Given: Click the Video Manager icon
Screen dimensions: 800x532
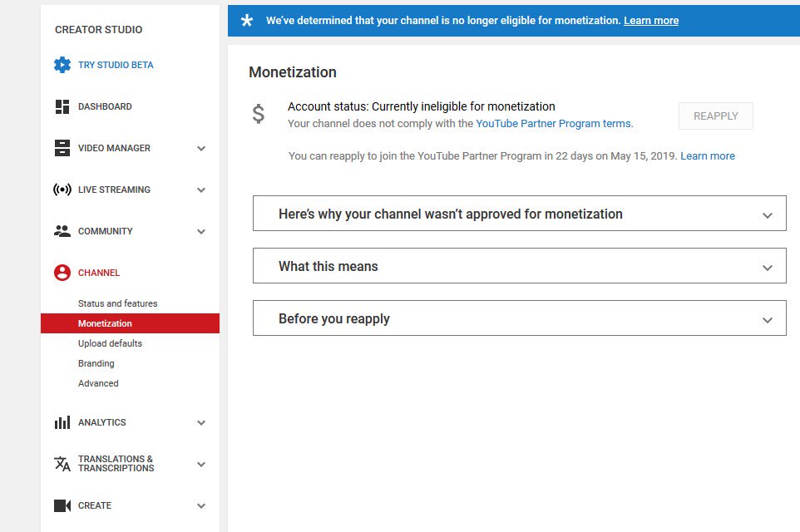Looking at the screenshot, I should tap(62, 148).
